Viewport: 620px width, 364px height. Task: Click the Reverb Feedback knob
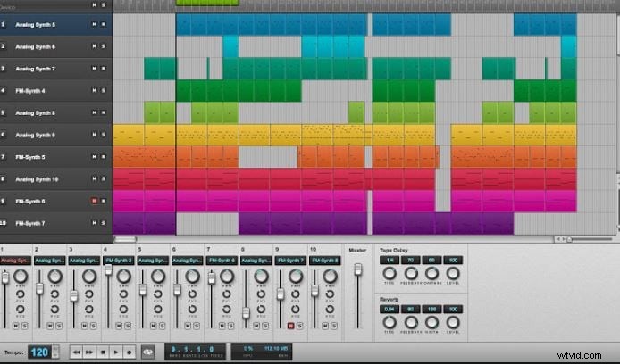coord(411,323)
